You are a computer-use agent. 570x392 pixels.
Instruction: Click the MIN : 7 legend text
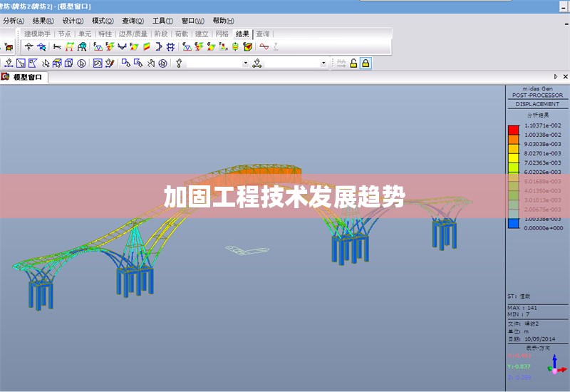coord(519,314)
